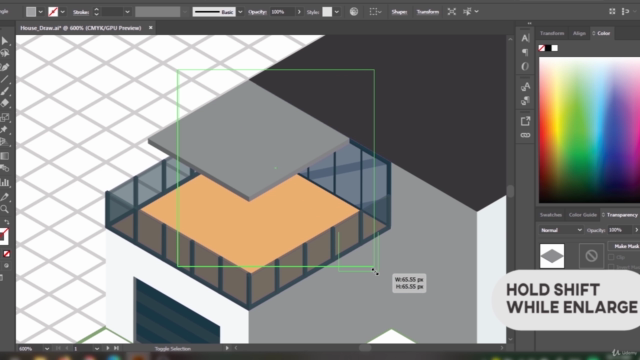This screenshot has height=360, width=640.
Task: Swap fill and stroke arrows
Action: [7, 222]
